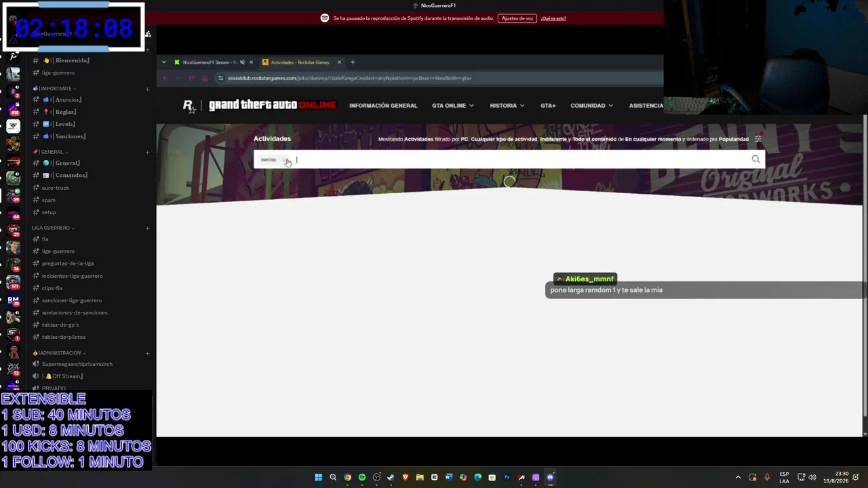Add a channel to the LIGA GUERRERO category
This screenshot has width=868, height=488.
[x=147, y=228]
